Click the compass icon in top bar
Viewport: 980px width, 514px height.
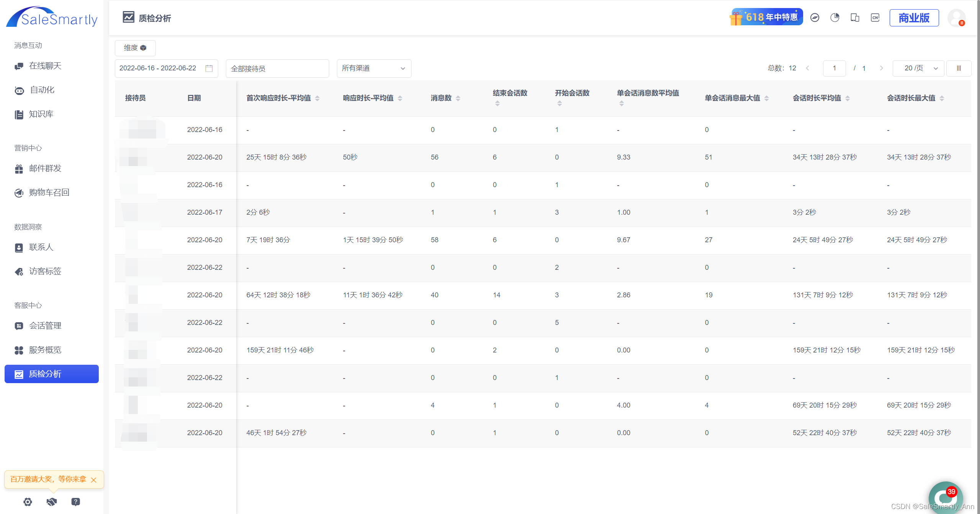tap(815, 18)
